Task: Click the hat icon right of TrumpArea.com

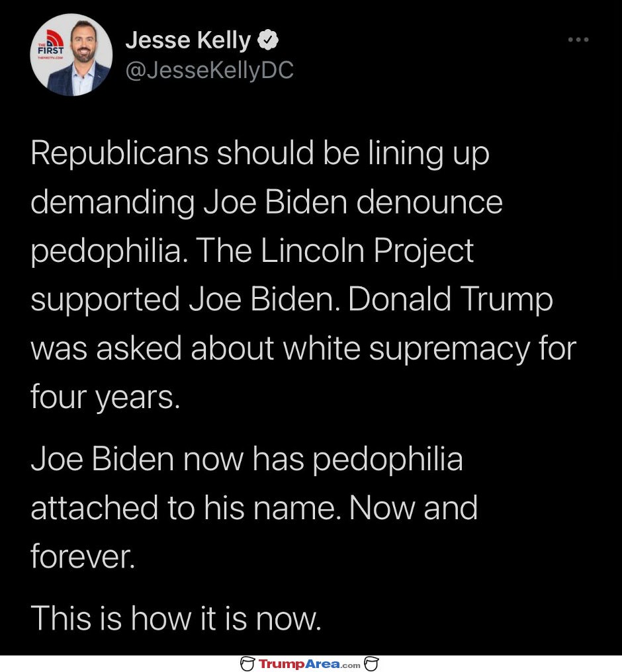Action: 371,664
